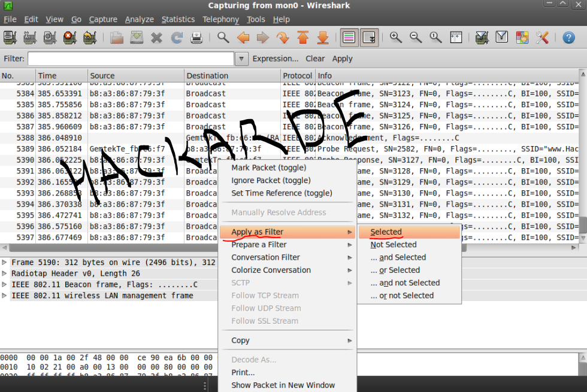Open the Copy submenu in context menu
Image resolution: width=587 pixels, height=392 pixels.
pos(288,341)
